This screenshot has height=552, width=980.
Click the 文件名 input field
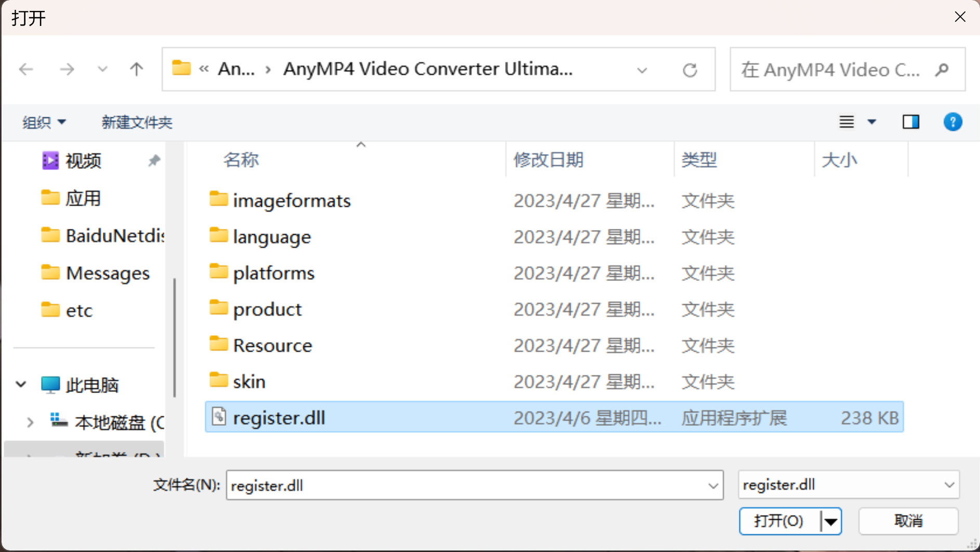click(465, 486)
